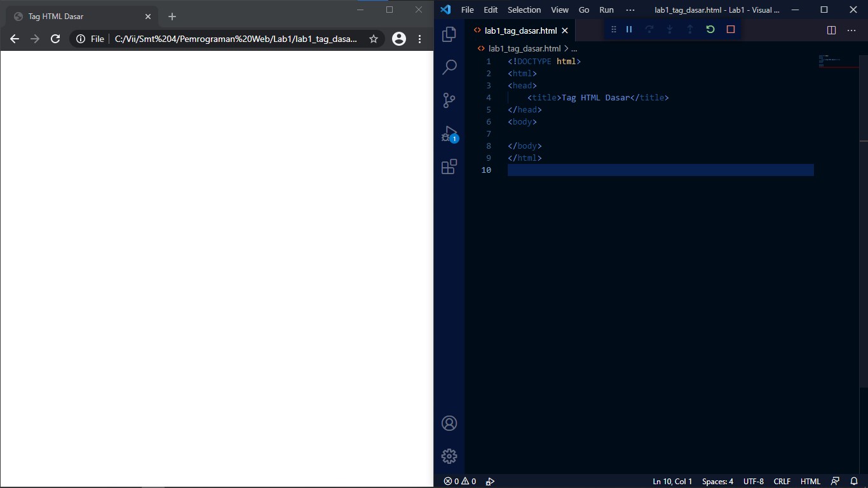Open the Run and Debug view
The width and height of the screenshot is (868, 488).
pyautogui.click(x=449, y=133)
